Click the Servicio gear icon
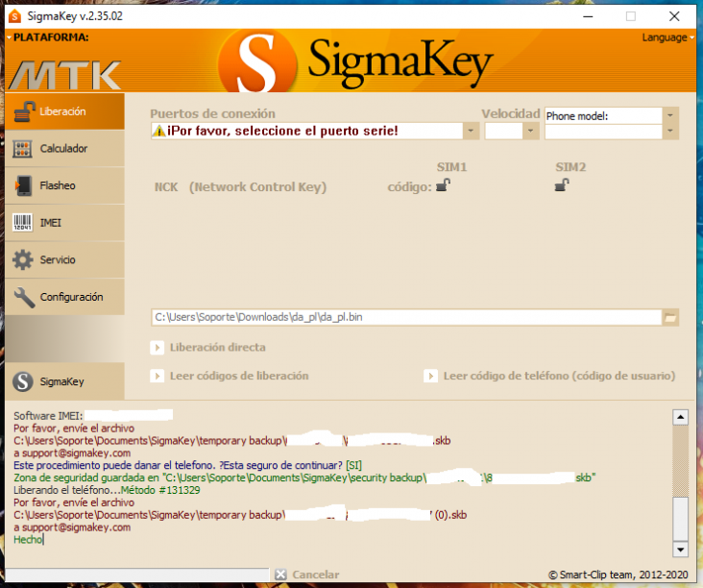This screenshot has width=703, height=588. pos(22,259)
